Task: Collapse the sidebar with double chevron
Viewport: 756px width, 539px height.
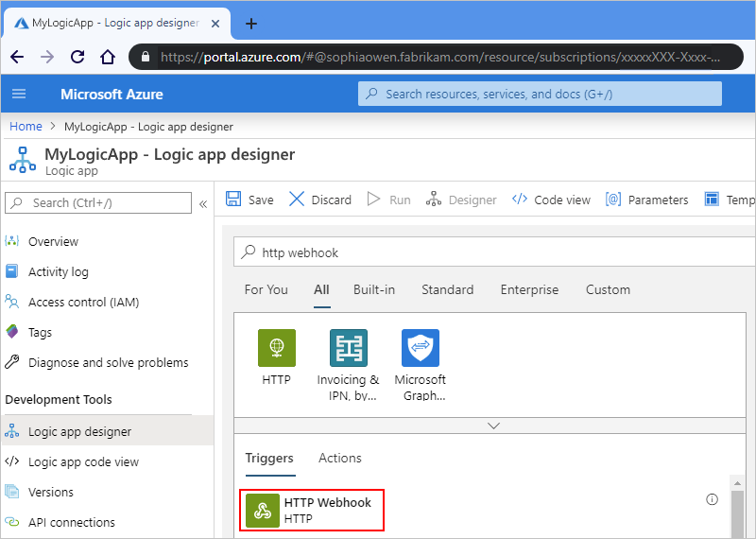Action: (x=203, y=203)
